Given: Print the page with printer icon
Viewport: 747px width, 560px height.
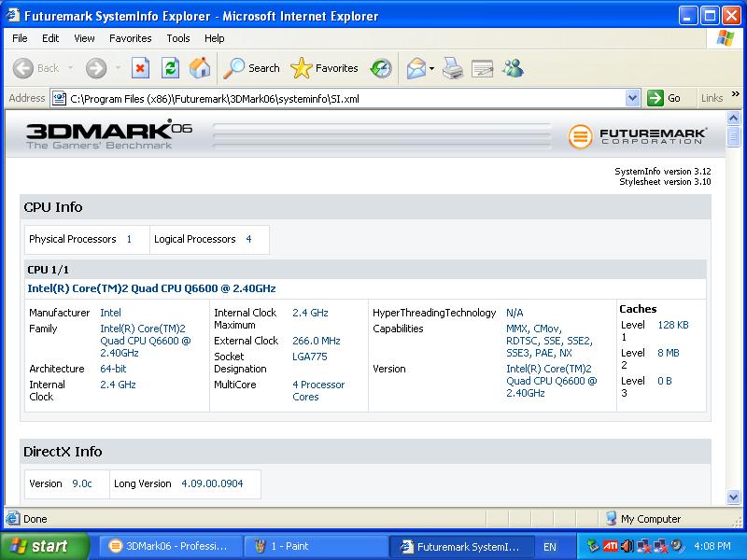Looking at the screenshot, I should click(x=452, y=68).
